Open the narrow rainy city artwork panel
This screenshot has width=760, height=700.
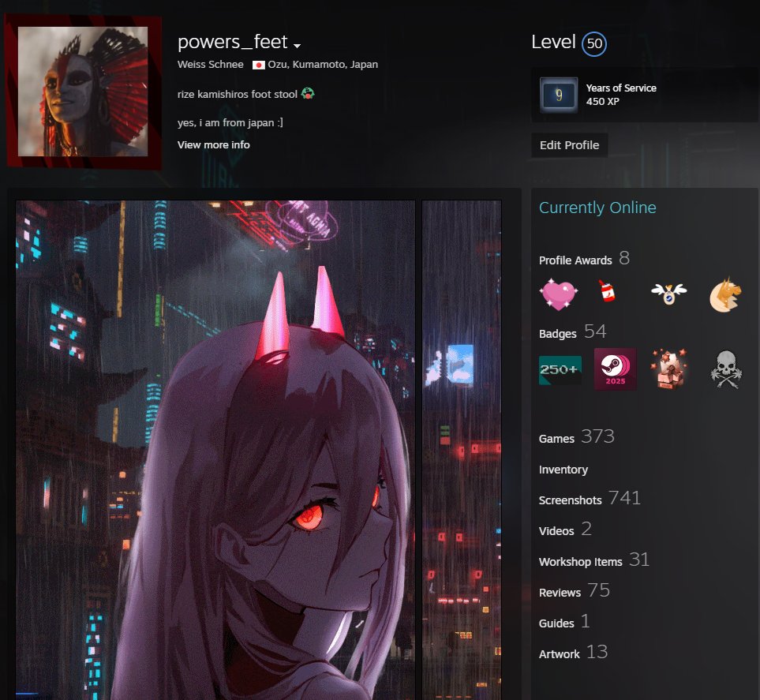(x=462, y=450)
